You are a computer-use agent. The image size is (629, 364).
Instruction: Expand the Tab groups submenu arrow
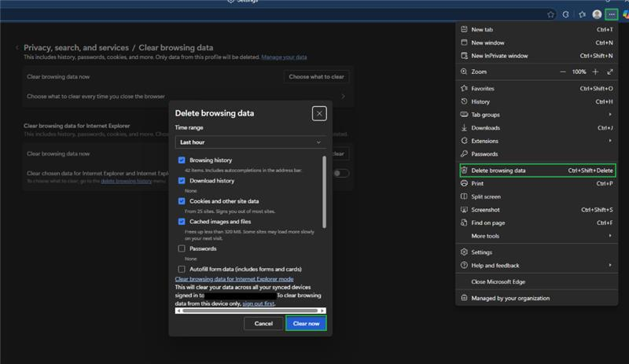(610, 114)
